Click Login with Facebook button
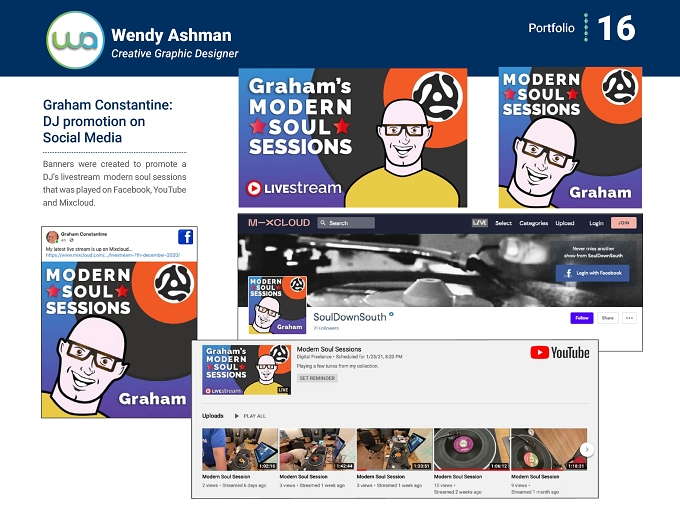The image size is (680, 525). click(x=592, y=273)
